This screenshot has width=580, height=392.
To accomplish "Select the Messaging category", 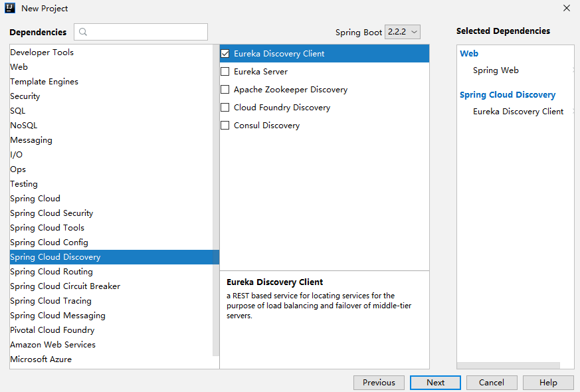I will click(x=112, y=140).
